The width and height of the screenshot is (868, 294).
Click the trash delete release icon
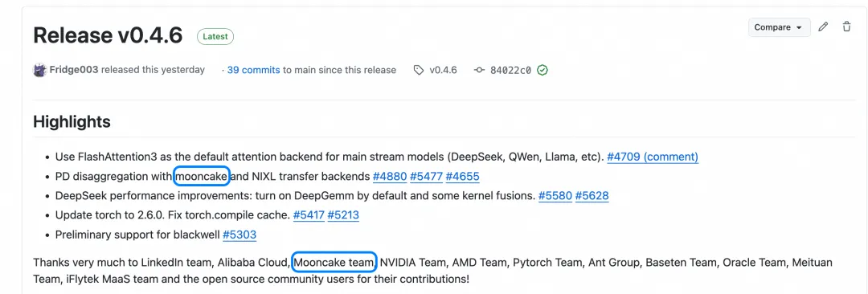pyautogui.click(x=846, y=27)
